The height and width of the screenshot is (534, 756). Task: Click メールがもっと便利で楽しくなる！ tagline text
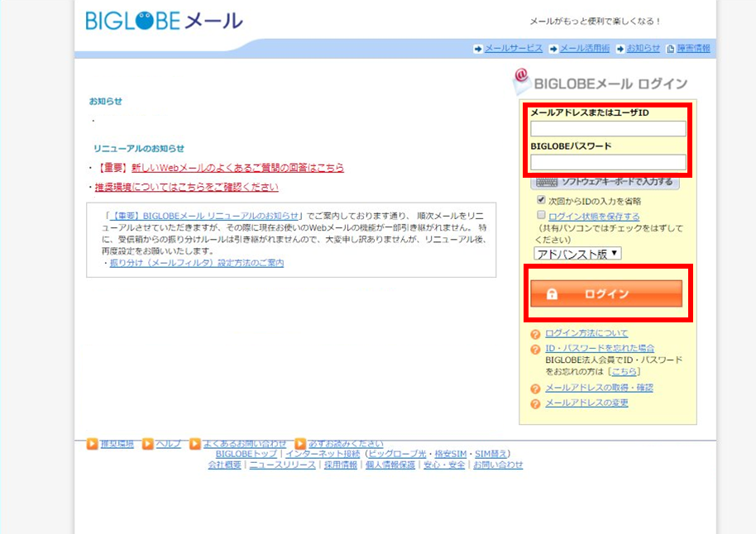(596, 21)
